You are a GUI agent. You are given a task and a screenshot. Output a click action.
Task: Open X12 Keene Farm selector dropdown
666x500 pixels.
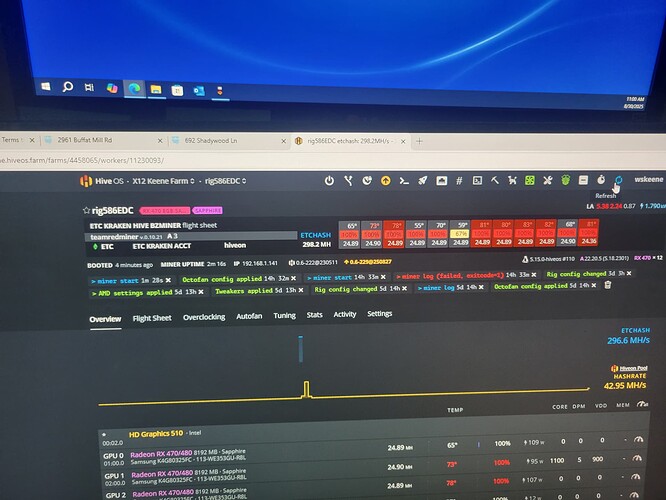(163, 181)
